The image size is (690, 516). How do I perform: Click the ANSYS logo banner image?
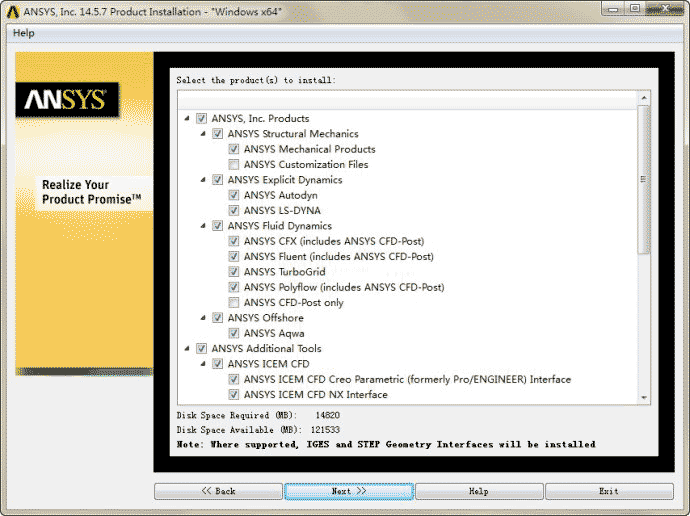coord(67,100)
